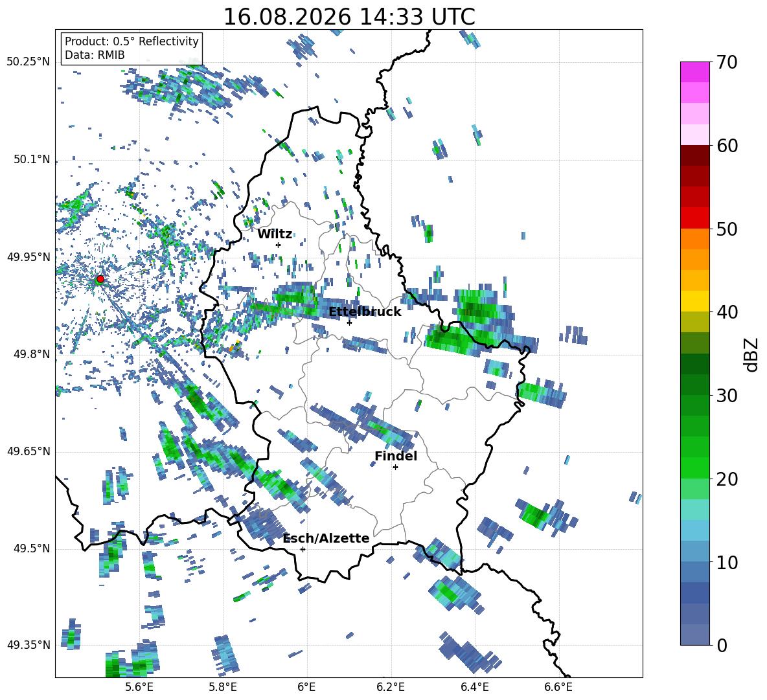The width and height of the screenshot is (767, 700).
Task: Click the Esch/Alzette city label
Action: [x=326, y=538]
